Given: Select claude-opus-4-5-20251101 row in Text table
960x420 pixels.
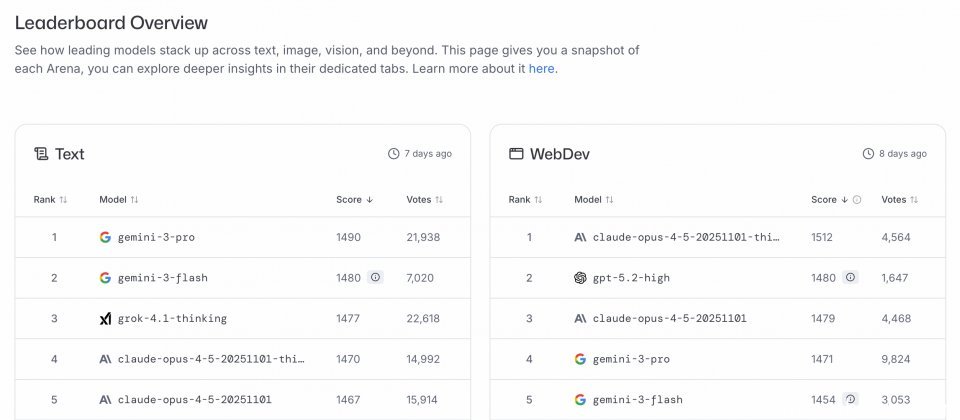Looking at the screenshot, I should (x=193, y=399).
